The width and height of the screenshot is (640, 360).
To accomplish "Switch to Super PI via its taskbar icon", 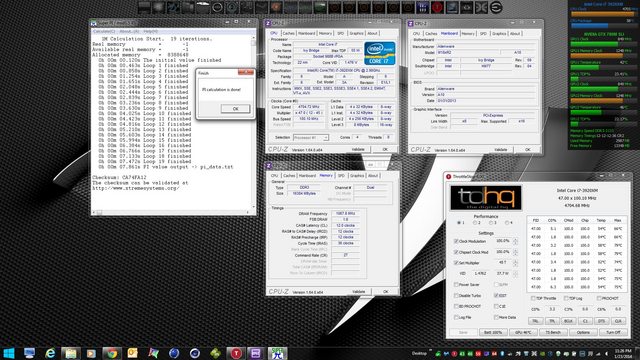I will [278, 353].
